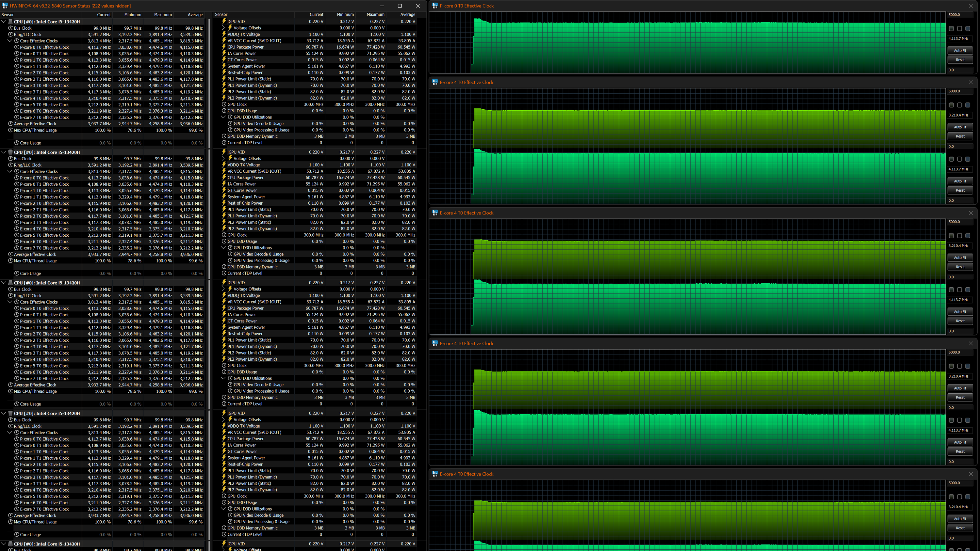980x551 pixels.
Task: Collapse the second CPU [#0] group from top
Action: tap(4, 152)
